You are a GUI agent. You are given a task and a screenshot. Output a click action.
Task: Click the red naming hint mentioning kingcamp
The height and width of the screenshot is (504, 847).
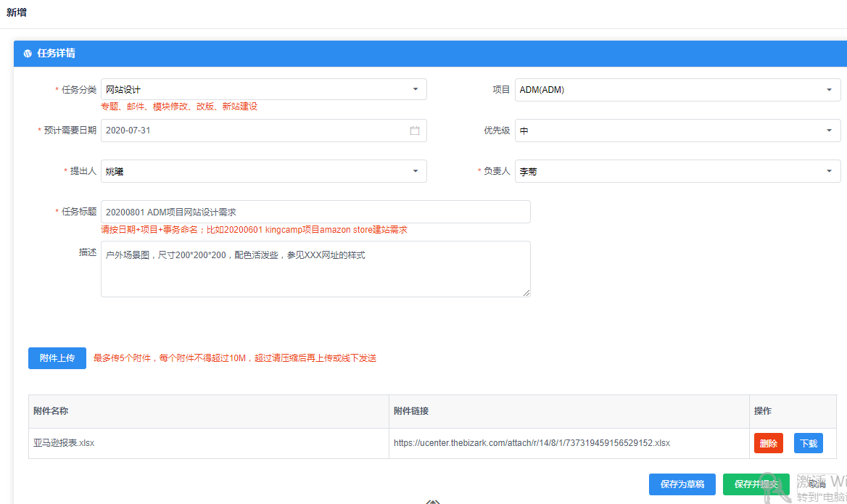click(254, 230)
